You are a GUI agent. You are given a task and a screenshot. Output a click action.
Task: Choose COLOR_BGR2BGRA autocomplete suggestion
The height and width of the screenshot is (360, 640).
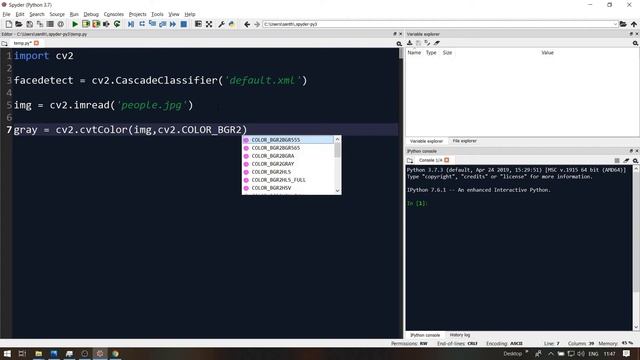tap(288, 156)
